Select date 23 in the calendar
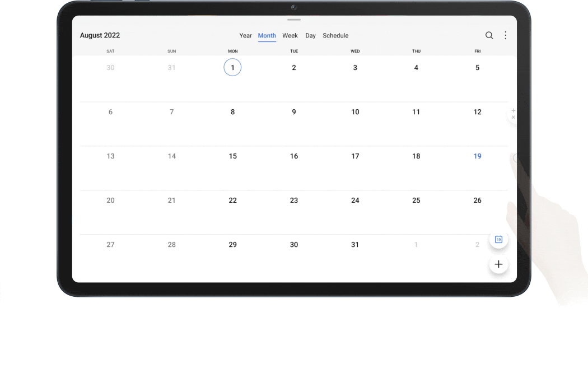The width and height of the screenshot is (588, 392). pos(294,200)
